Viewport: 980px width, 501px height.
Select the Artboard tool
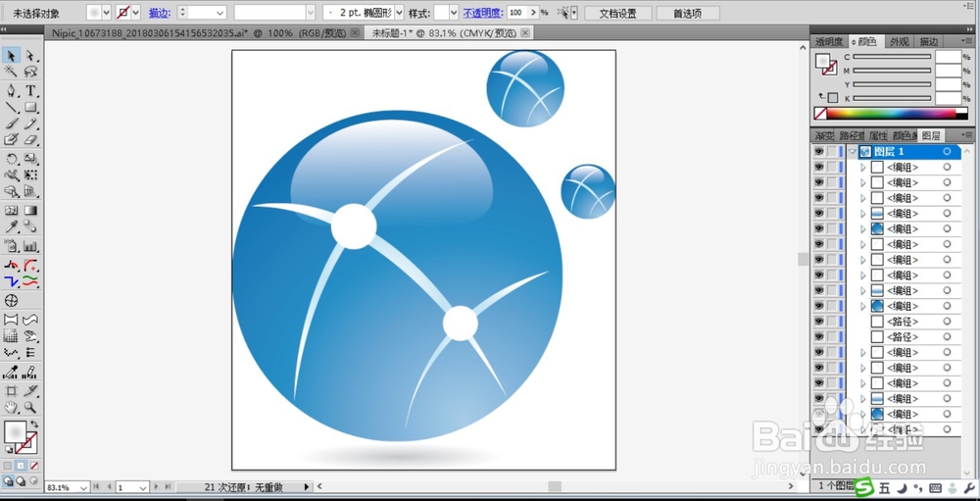[x=11, y=391]
